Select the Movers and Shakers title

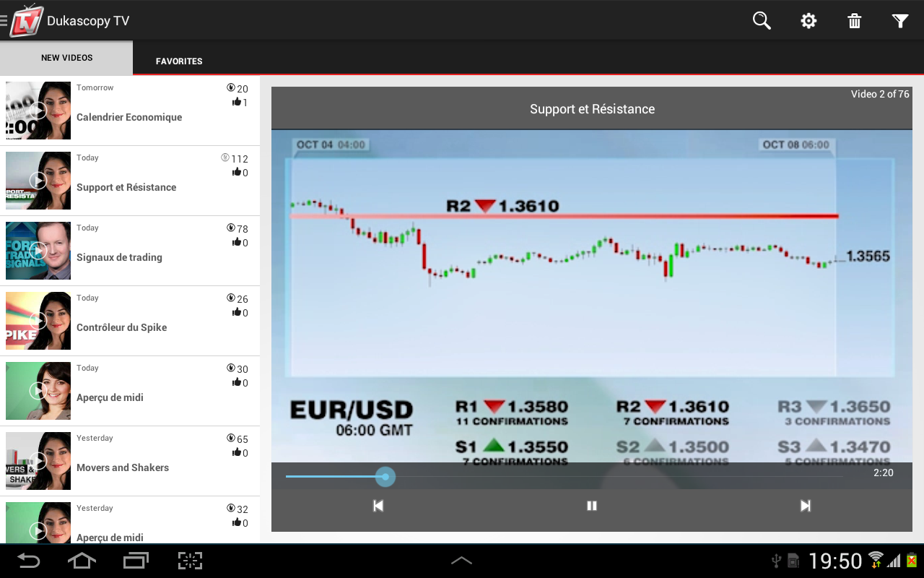click(x=123, y=467)
